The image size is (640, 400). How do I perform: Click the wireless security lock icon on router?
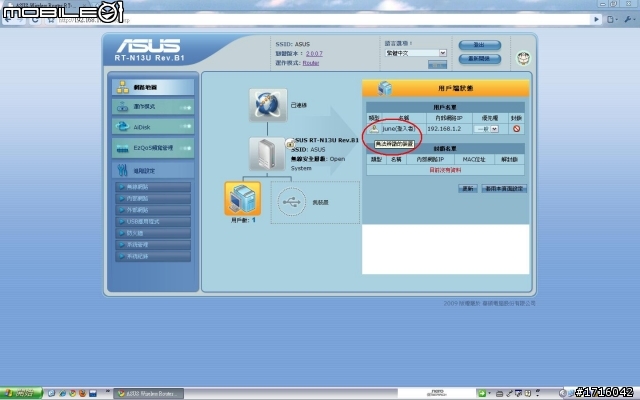coord(290,144)
